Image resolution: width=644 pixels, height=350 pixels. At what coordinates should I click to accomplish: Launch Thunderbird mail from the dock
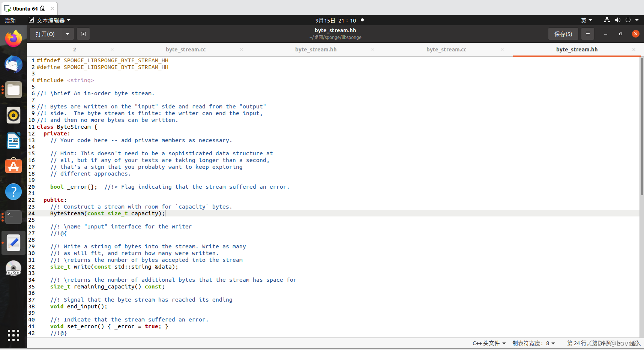coord(14,64)
